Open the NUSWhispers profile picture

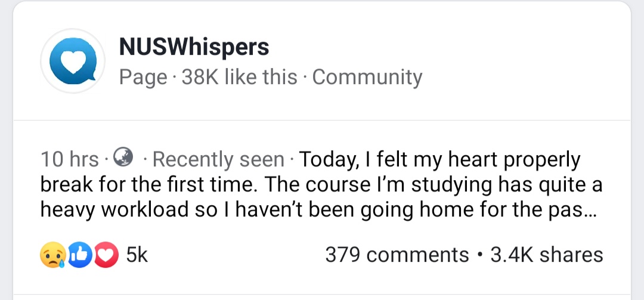tap(73, 61)
